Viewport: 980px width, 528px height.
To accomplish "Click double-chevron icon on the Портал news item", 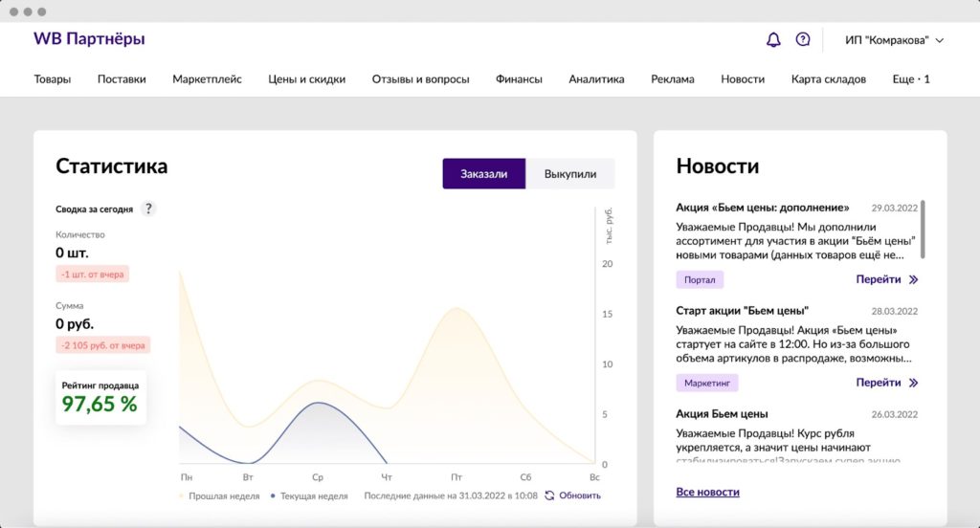I will point(913,279).
